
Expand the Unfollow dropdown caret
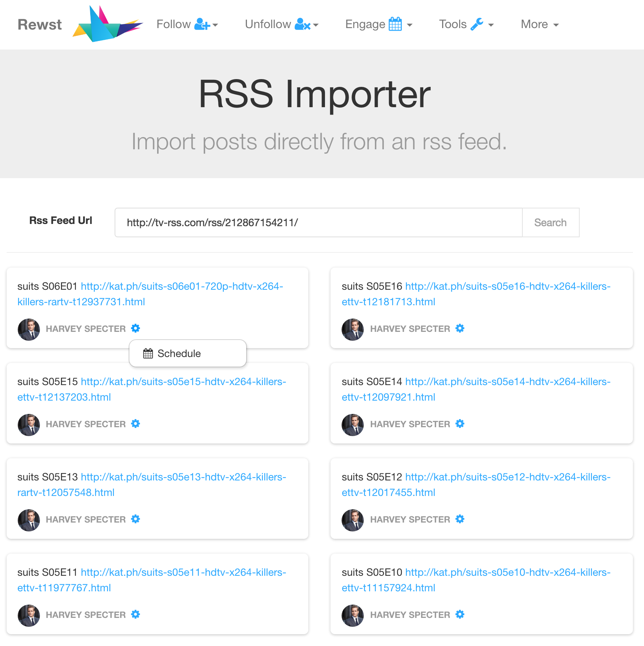point(316,25)
